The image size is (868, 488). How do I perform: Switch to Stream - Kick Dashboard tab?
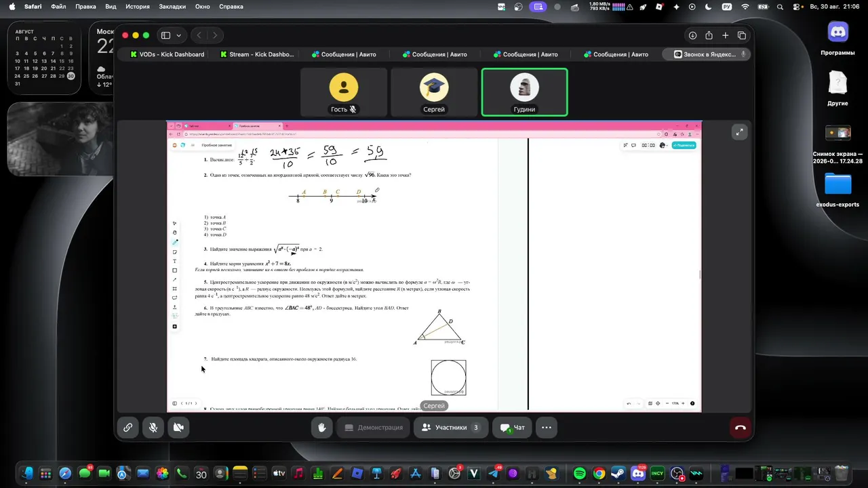[x=258, y=54]
